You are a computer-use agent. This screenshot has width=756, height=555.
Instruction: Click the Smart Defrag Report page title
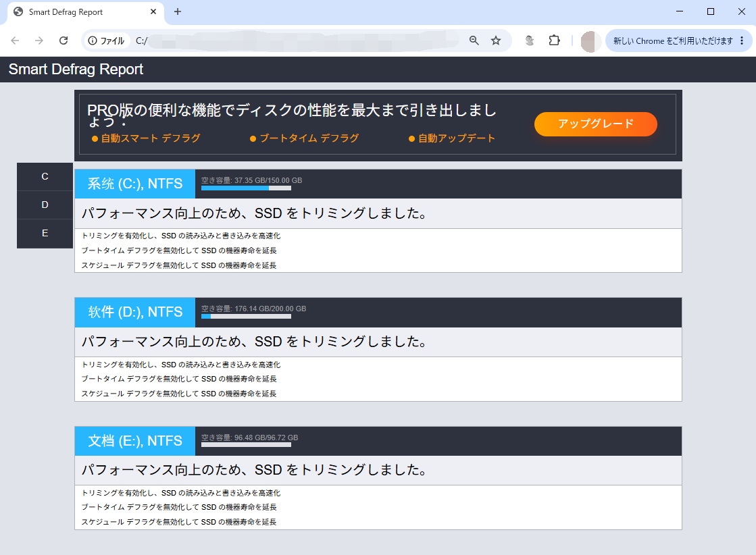[x=76, y=70]
